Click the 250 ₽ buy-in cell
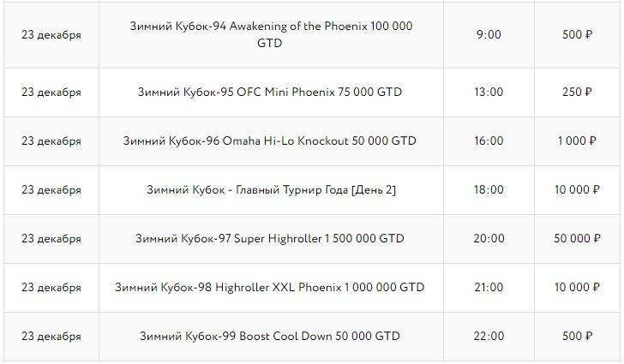Image resolution: width=624 pixels, height=364 pixels. click(576, 92)
